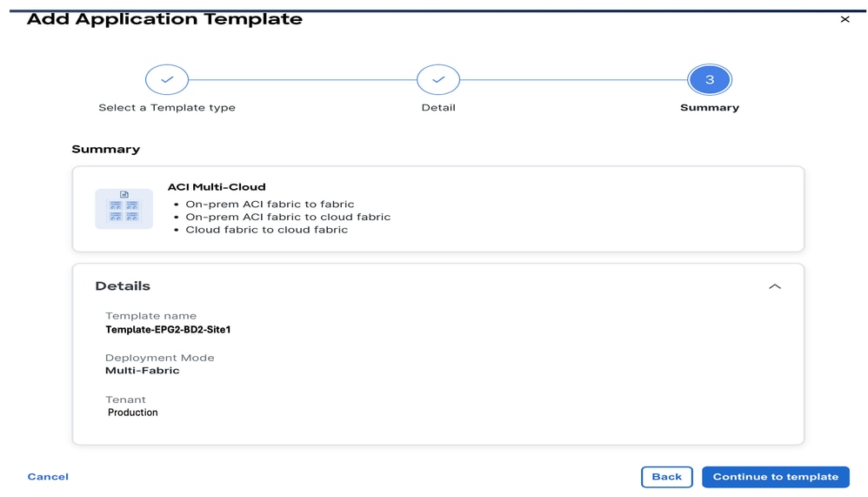The image size is (868, 497).
Task: Click the Multi-Fabric deployment mode value
Action: (143, 371)
